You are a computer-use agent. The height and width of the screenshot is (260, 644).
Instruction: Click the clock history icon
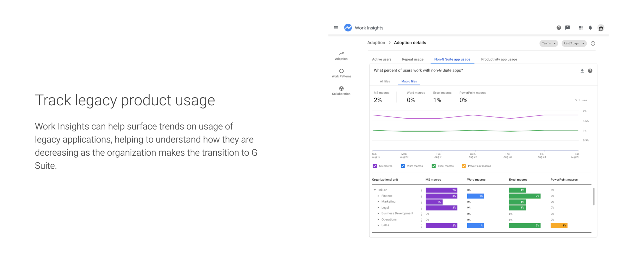pos(593,43)
